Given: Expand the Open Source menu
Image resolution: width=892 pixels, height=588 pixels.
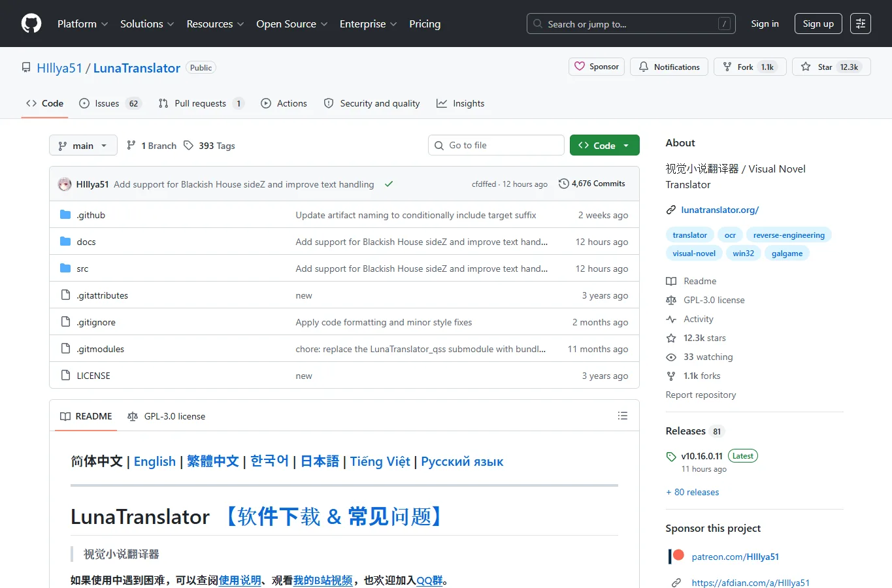Looking at the screenshot, I should (292, 24).
